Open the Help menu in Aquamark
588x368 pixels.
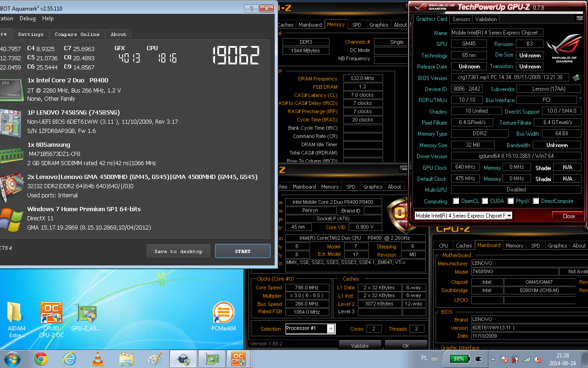pyautogui.click(x=48, y=18)
